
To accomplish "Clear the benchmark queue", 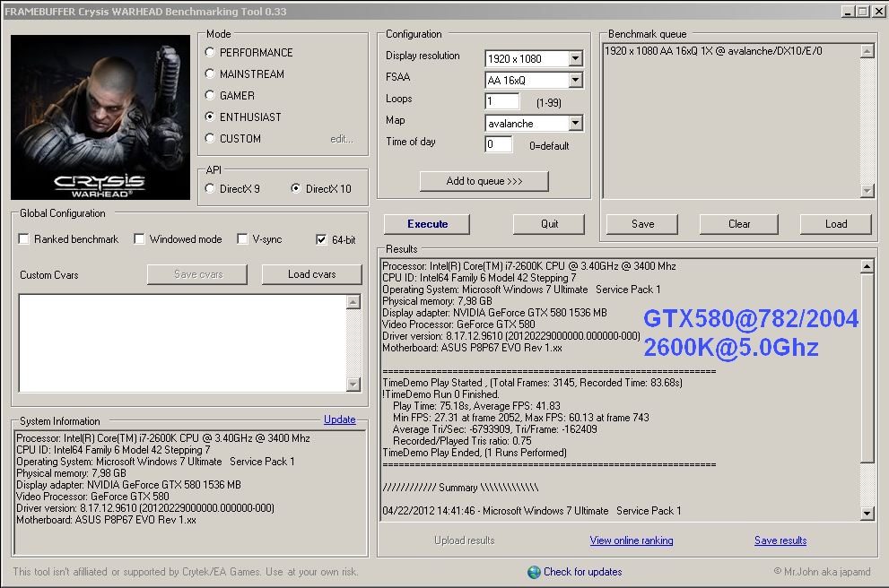I will (x=739, y=224).
